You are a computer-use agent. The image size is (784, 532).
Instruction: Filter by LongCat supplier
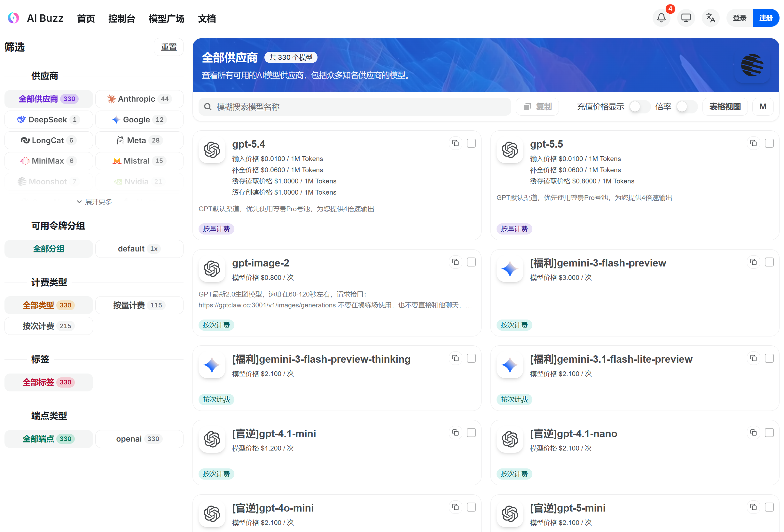[x=49, y=140]
